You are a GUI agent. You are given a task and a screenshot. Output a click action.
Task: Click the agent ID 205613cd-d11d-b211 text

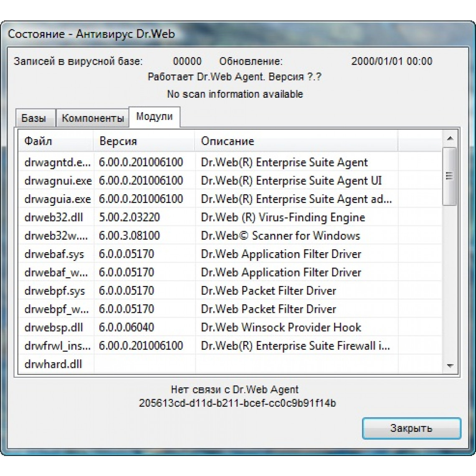click(238, 403)
